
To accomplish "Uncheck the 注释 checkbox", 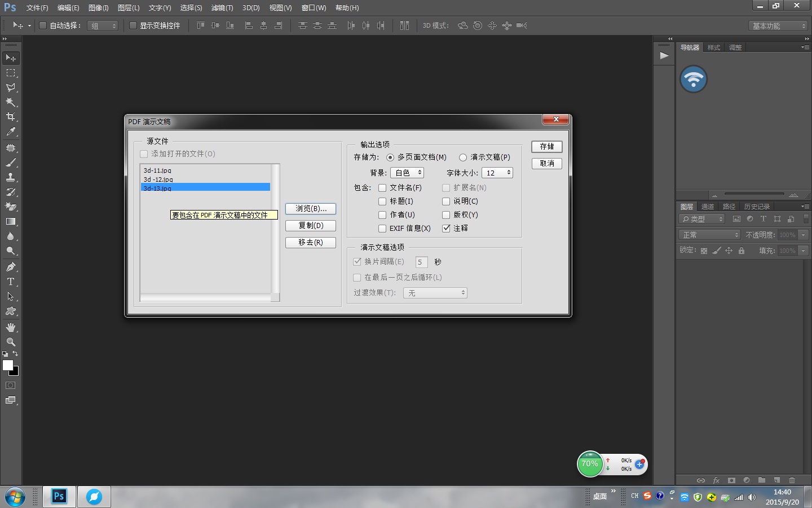I will coord(446,229).
